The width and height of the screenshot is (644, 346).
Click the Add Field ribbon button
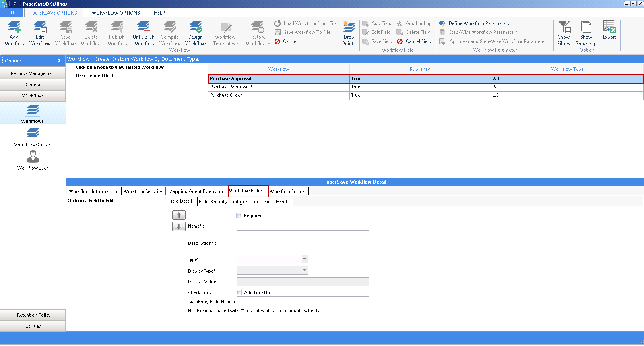377,23
